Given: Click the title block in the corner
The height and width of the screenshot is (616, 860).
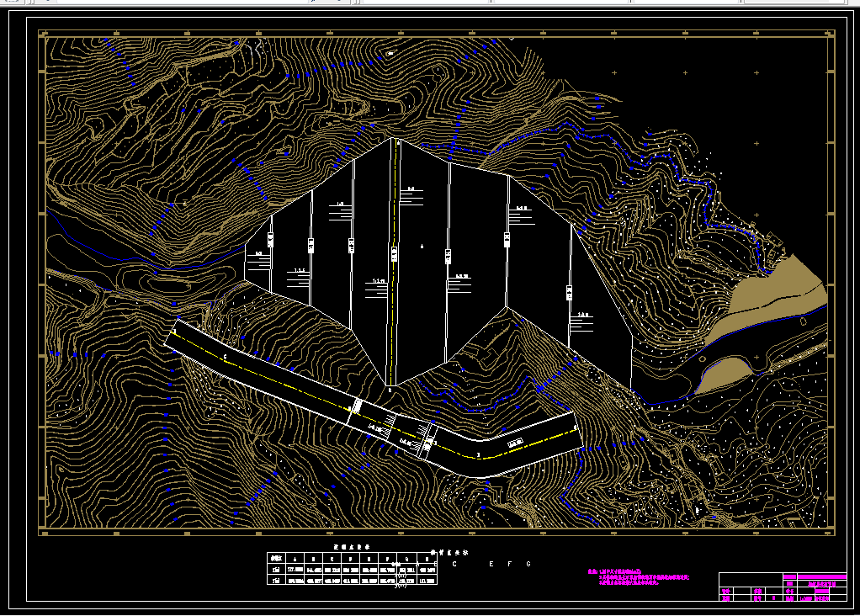Looking at the screenshot, I should click(x=783, y=587).
